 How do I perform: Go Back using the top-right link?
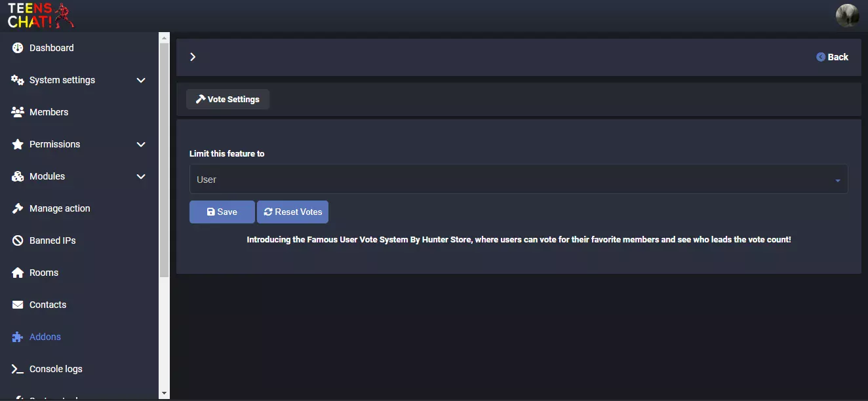tap(832, 57)
